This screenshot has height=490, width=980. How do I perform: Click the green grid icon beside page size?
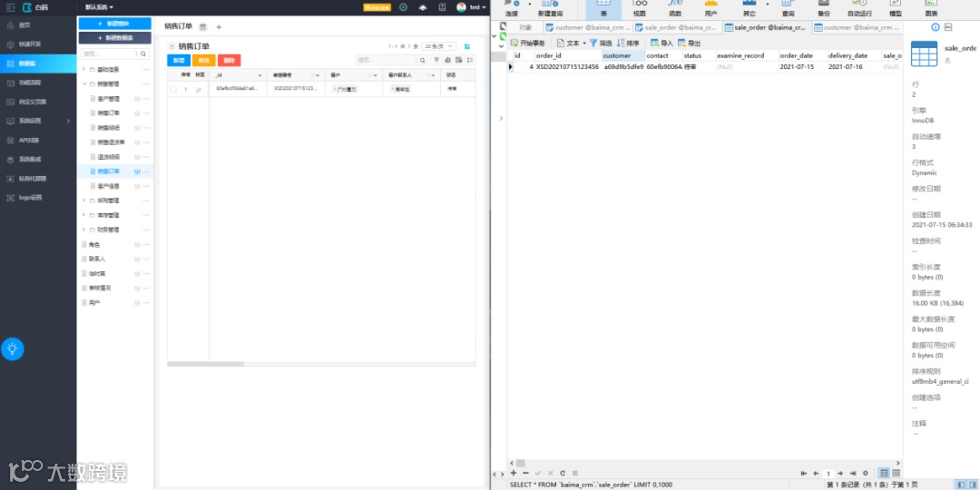pos(467,46)
